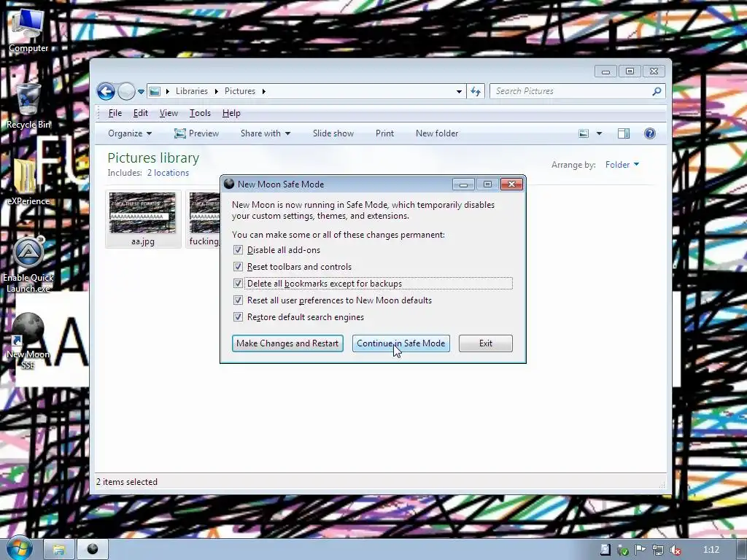Open the Windows Start orb
The width and height of the screenshot is (747, 560).
coord(18,548)
